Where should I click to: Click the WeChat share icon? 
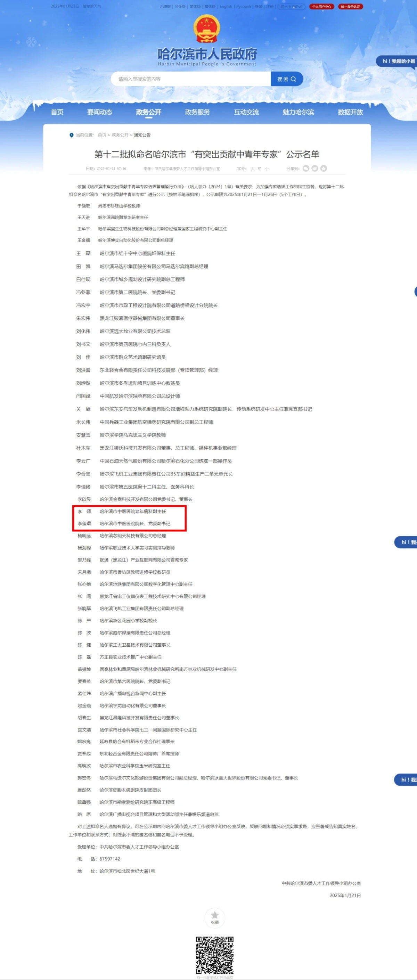coord(306,169)
